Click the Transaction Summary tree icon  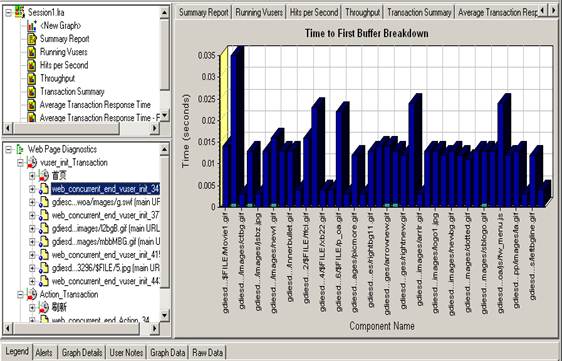pos(32,92)
